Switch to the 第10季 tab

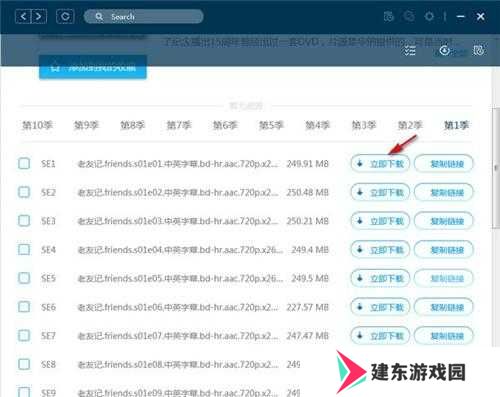coord(37,125)
